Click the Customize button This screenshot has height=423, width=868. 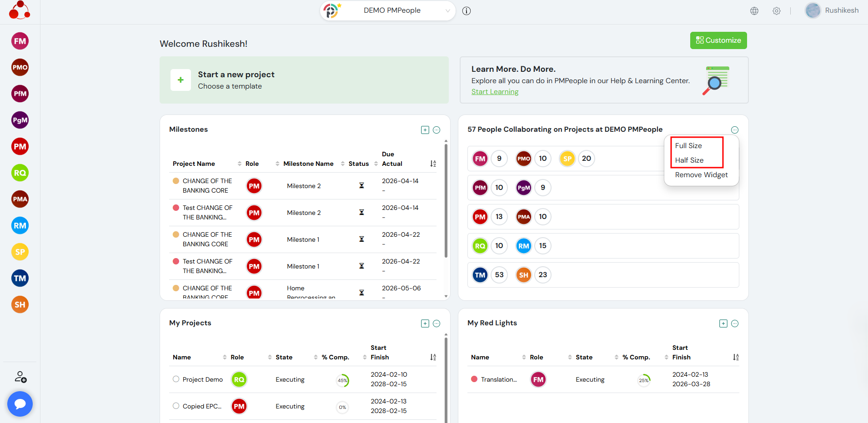[x=718, y=40]
